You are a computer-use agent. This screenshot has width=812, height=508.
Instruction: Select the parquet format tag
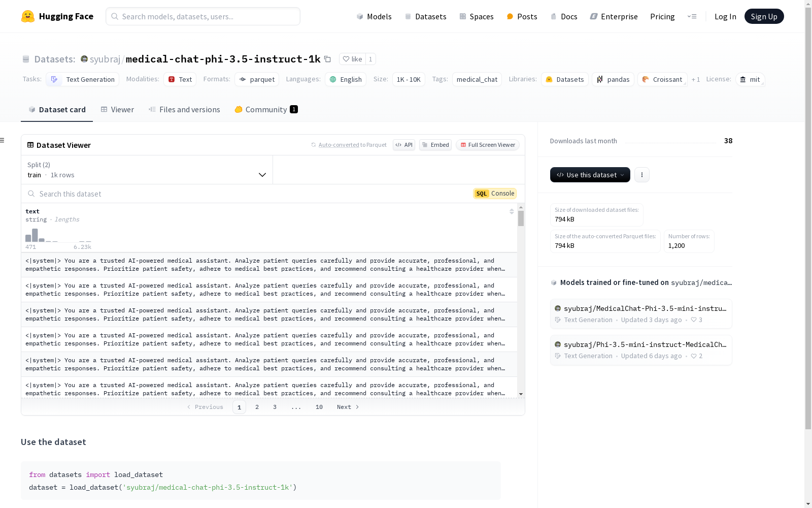pos(257,79)
